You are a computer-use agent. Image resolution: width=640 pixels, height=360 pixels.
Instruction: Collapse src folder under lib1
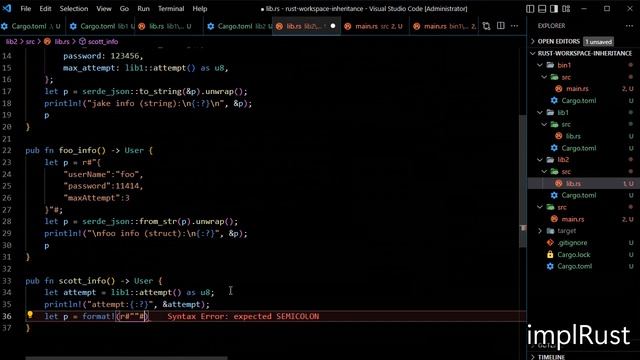(x=566, y=124)
